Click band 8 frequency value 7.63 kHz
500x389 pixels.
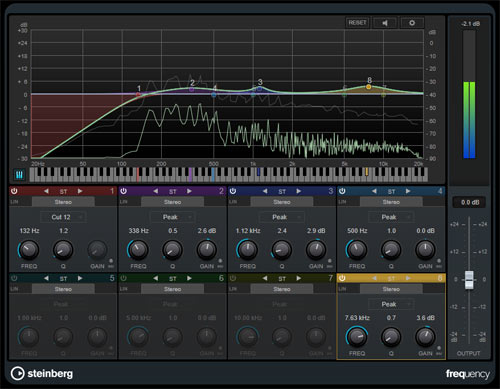coord(357,318)
